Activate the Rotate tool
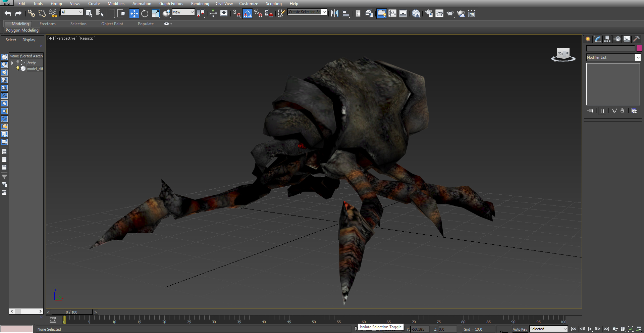 pyautogui.click(x=145, y=13)
